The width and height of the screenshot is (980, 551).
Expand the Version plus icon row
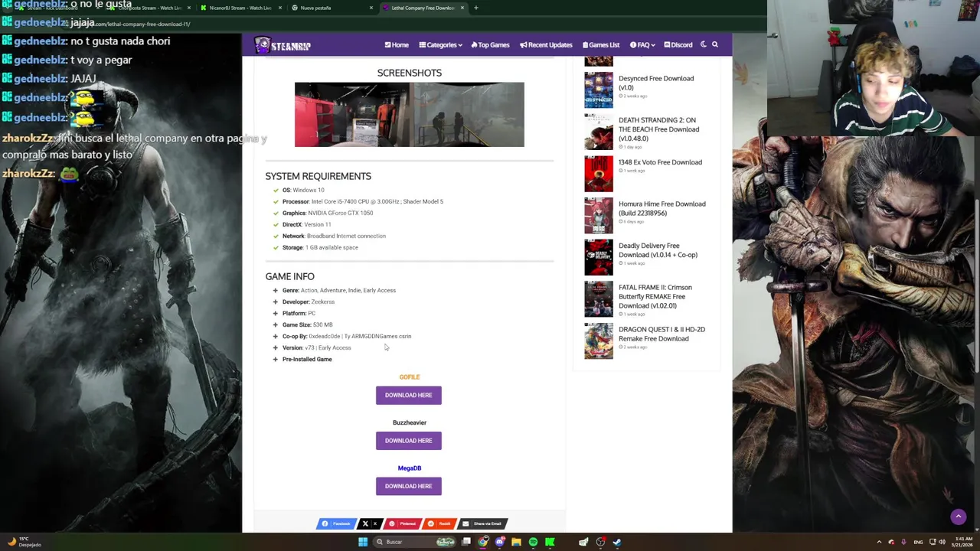coord(276,348)
